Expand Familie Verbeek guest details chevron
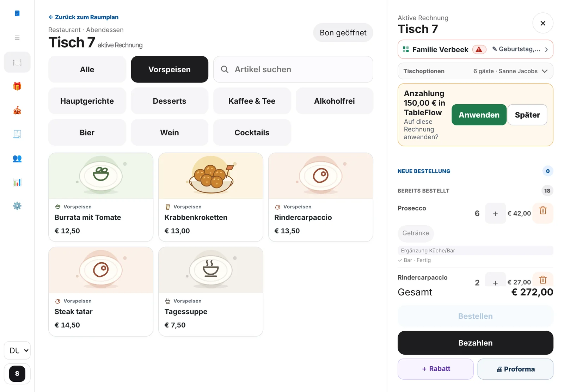 point(546,50)
